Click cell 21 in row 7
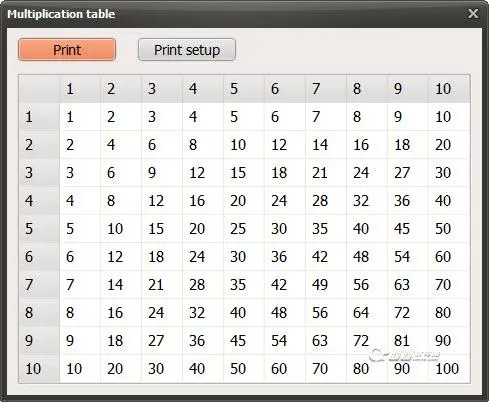 click(x=162, y=285)
